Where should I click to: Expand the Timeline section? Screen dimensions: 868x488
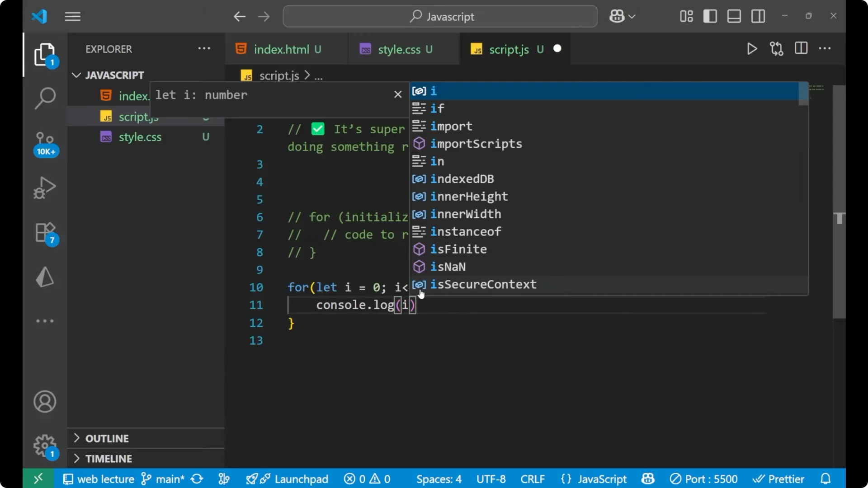click(108, 459)
